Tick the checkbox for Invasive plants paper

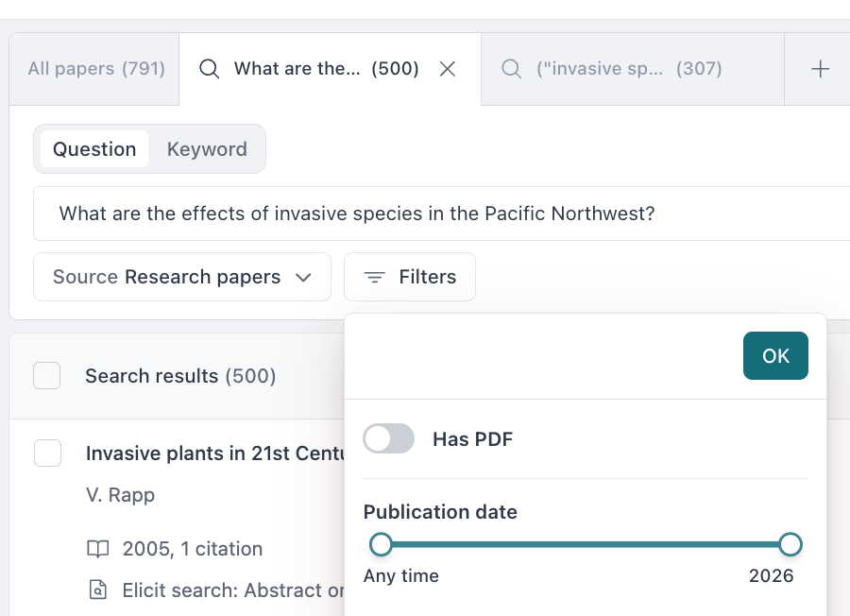tap(47, 453)
